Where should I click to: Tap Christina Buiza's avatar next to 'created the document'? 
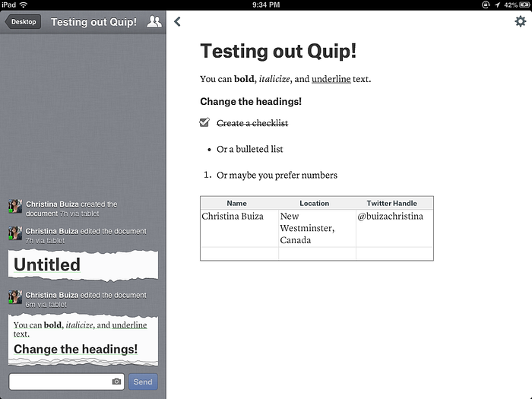click(15, 206)
